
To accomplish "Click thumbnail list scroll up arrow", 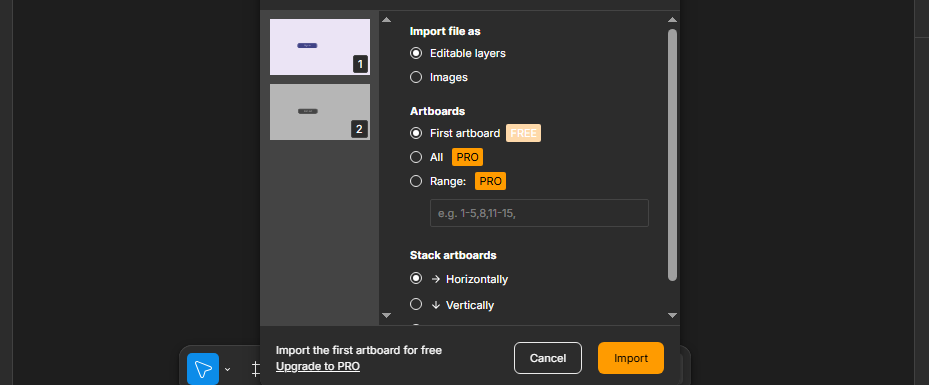I will click(386, 20).
